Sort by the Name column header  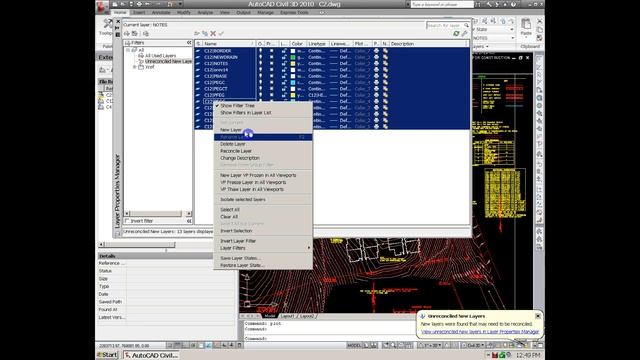tap(229, 44)
